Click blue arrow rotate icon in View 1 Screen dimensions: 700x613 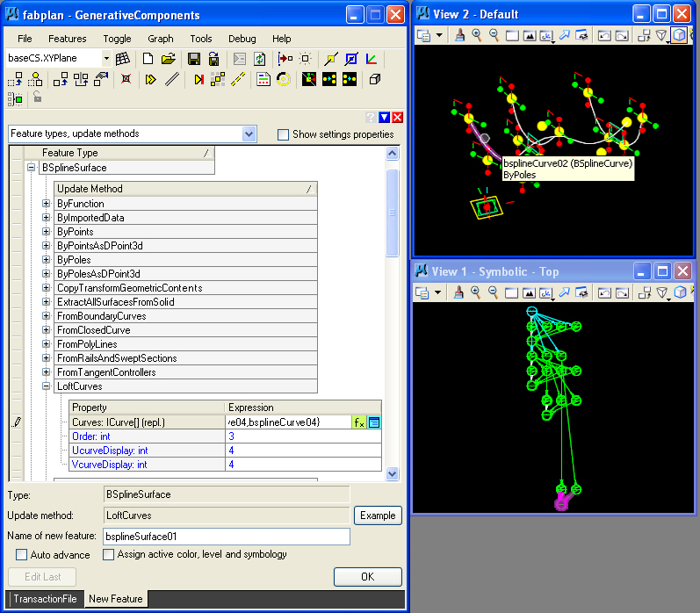(x=564, y=292)
